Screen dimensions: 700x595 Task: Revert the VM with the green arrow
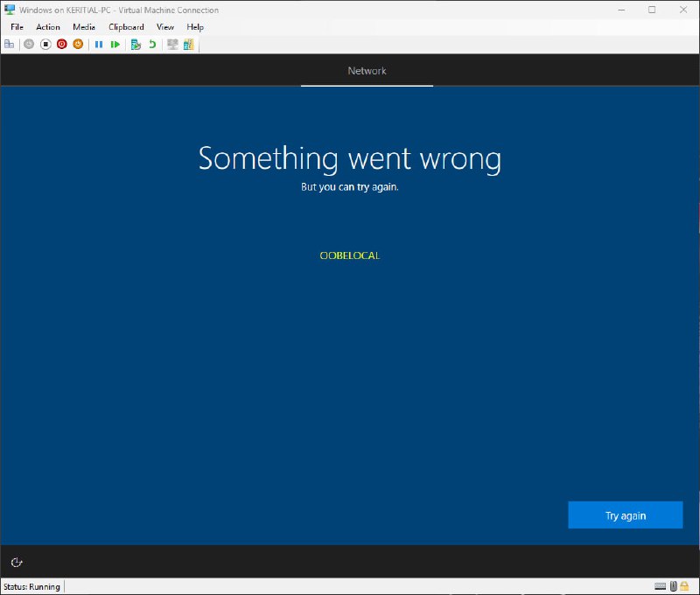[x=152, y=44]
